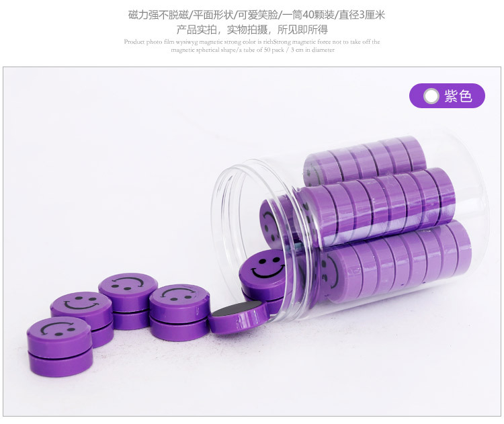Click the upside-down smiley magnet beside the black-backed magnet
Viewport: 504px width, 424px height.
tap(179, 298)
